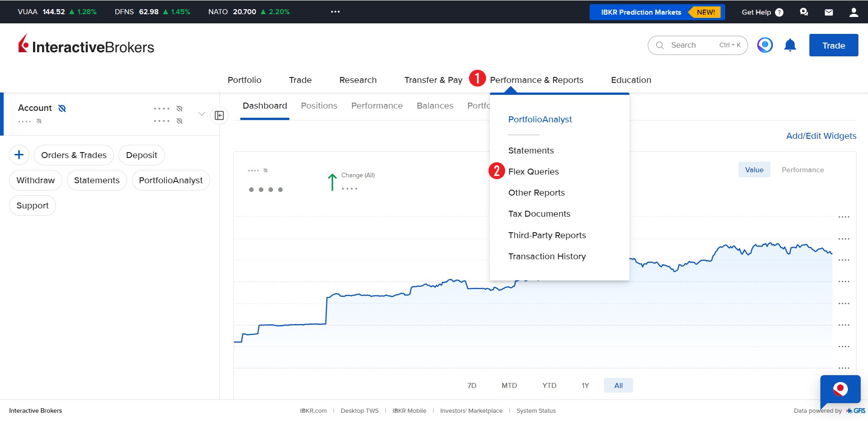Open the chat support icon in the top bar
Image resolution: width=868 pixels, height=421 pixels.
(x=804, y=12)
